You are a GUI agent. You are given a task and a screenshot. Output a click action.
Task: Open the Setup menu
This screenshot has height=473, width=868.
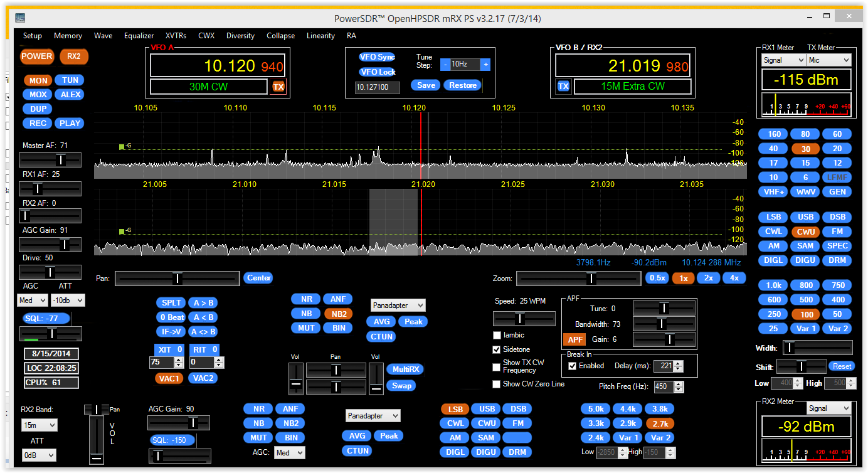click(x=32, y=36)
